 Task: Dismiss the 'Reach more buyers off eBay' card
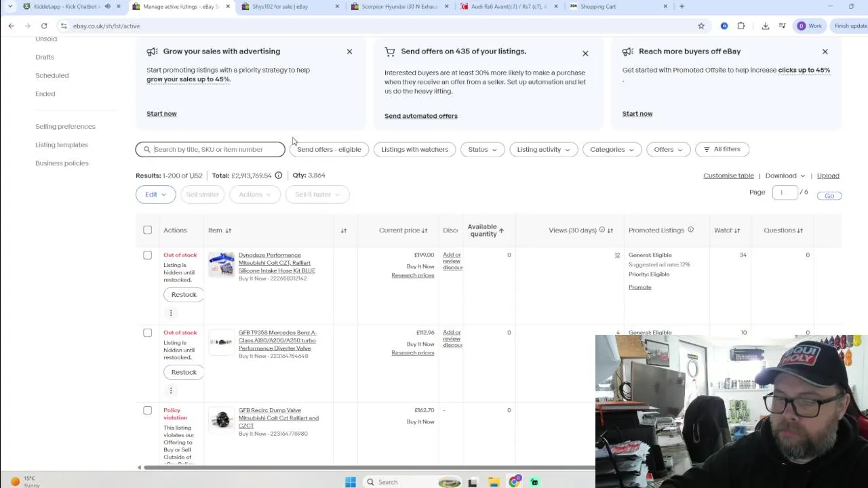(825, 52)
